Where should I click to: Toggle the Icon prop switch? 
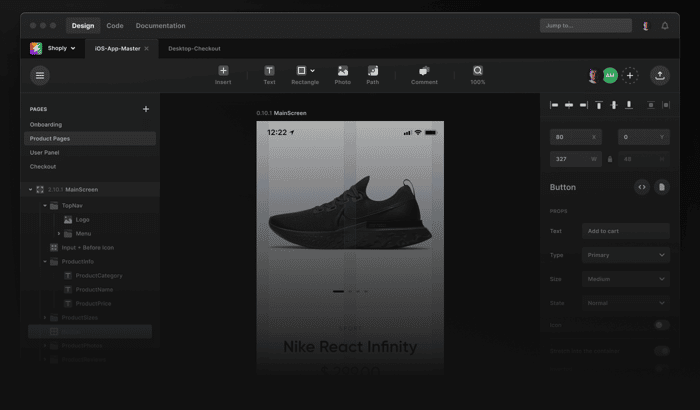[662, 325]
